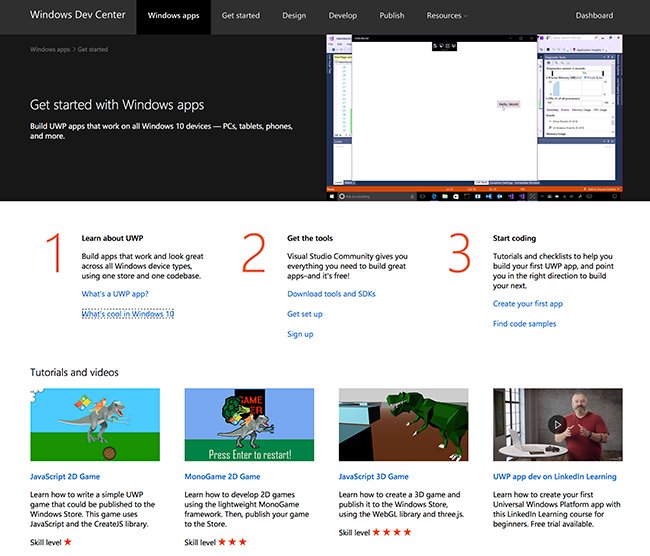Follow the Find code samples link
The height and width of the screenshot is (556, 650).
(524, 324)
